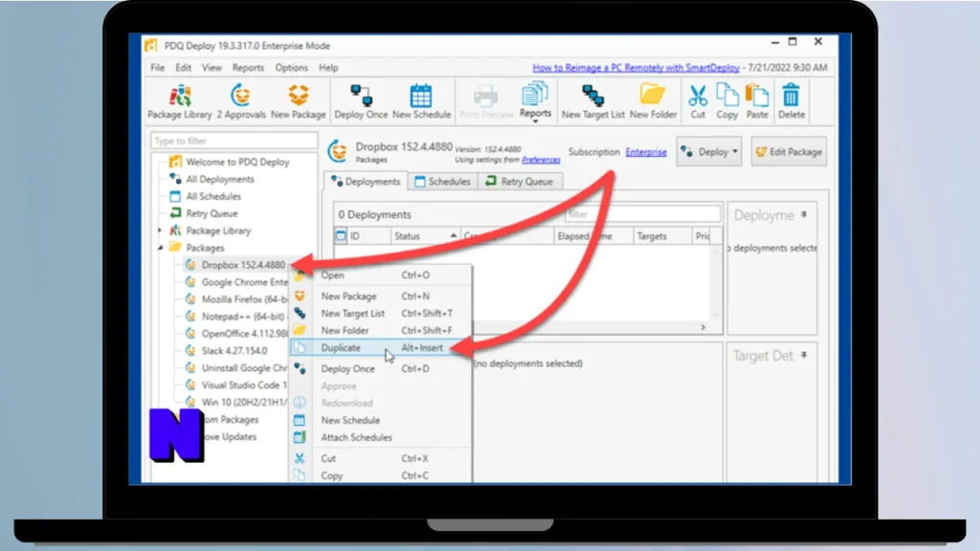Open How to Reimage a PC link
The width and height of the screenshot is (980, 551).
pos(635,68)
